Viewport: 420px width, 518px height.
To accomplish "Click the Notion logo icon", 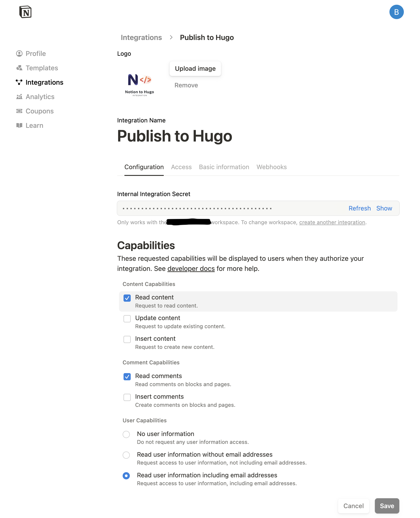I will click(x=25, y=12).
